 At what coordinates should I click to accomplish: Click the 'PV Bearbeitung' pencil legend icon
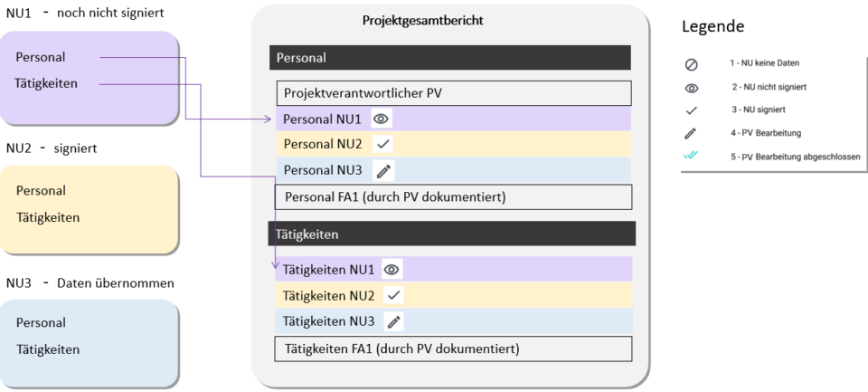[x=693, y=133]
